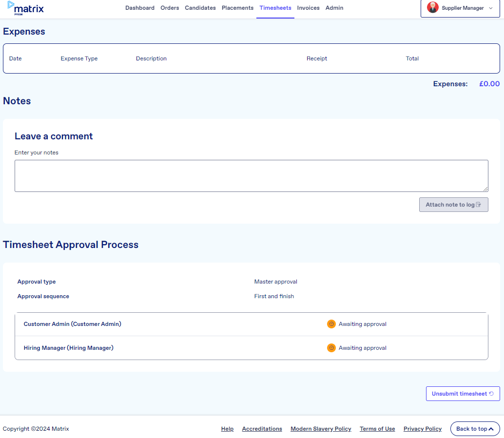Viewport: 504px width, 438px height.
Task: Click the Expense Type column header
Action: coord(79,58)
